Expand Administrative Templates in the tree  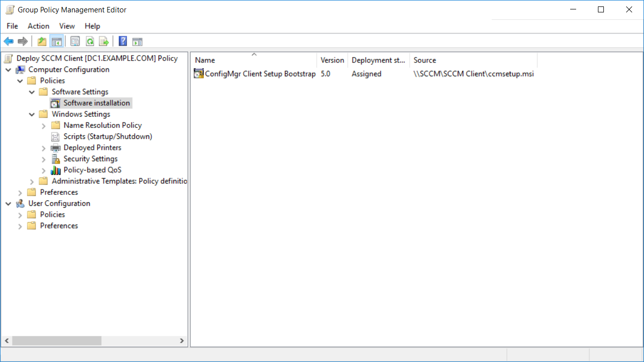(32, 181)
